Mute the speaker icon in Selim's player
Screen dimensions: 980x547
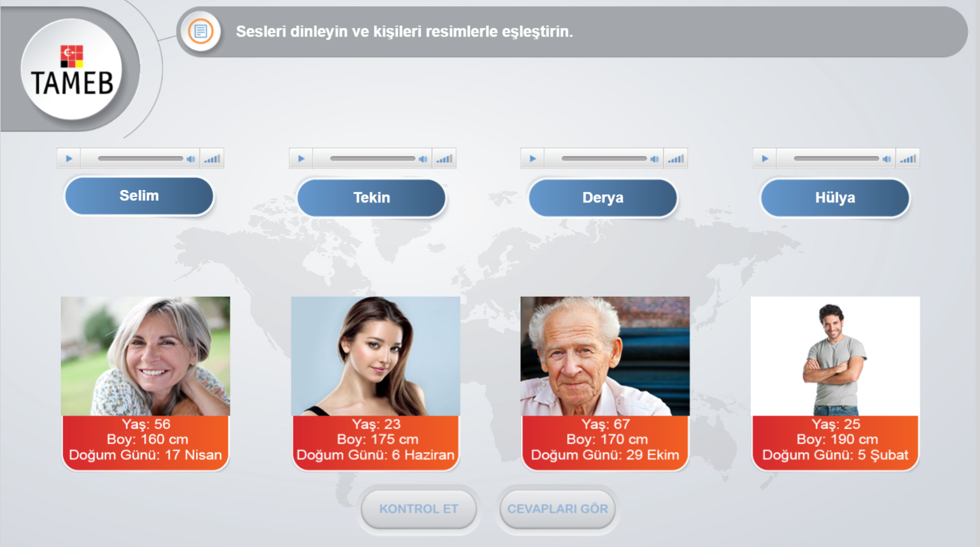click(191, 159)
